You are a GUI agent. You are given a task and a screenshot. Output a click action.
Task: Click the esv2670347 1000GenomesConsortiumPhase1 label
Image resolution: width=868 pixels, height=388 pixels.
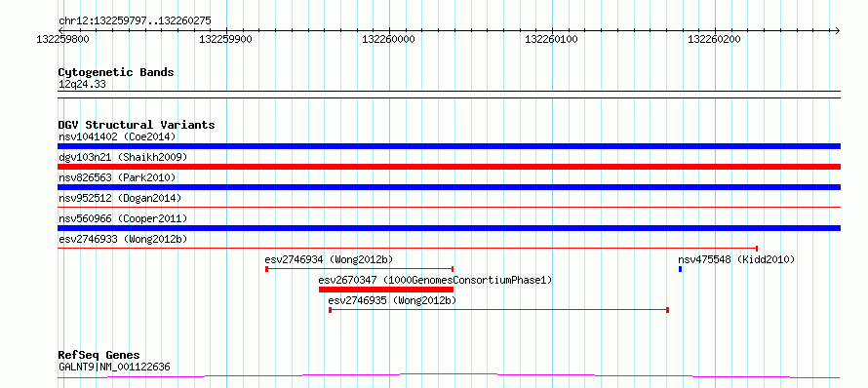point(436,280)
